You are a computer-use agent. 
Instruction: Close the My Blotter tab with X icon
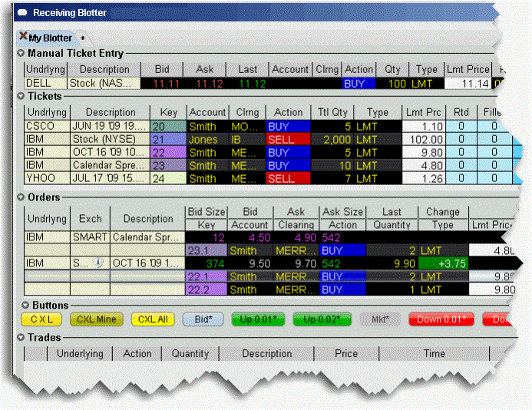pos(23,37)
